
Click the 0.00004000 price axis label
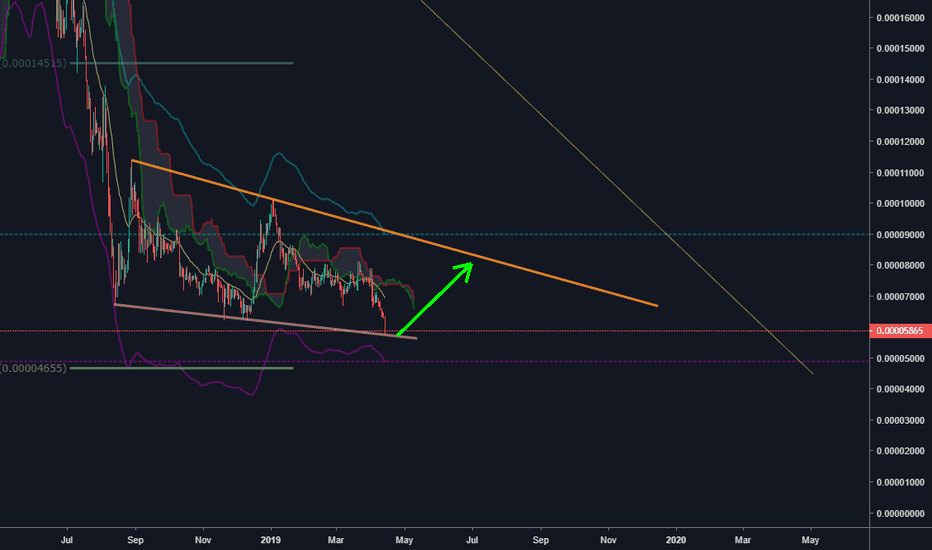point(900,389)
